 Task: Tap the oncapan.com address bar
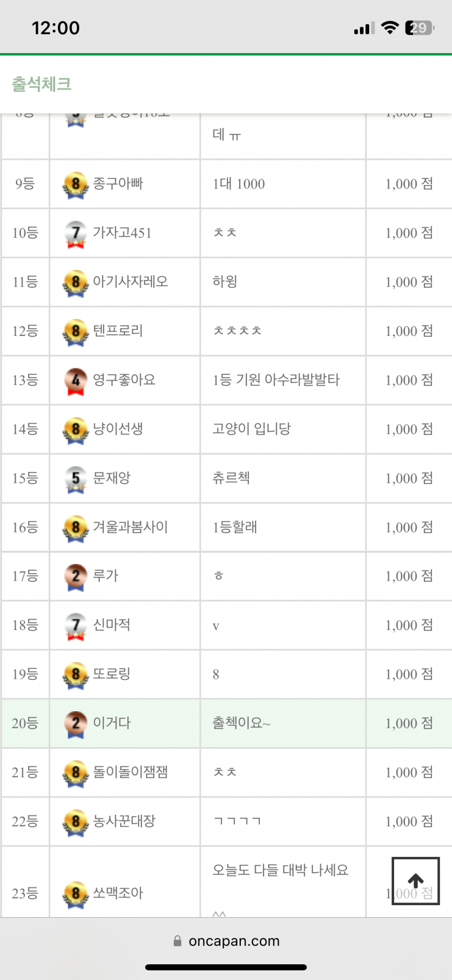coord(234,941)
